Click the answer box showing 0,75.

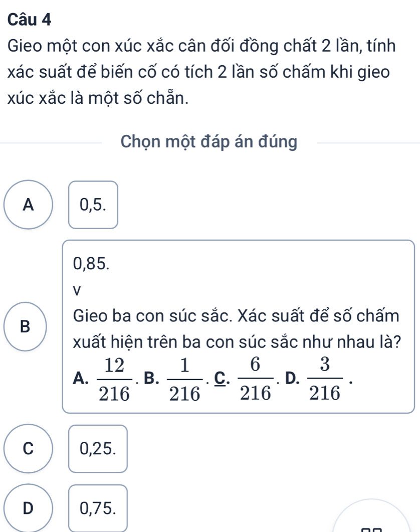(98, 508)
